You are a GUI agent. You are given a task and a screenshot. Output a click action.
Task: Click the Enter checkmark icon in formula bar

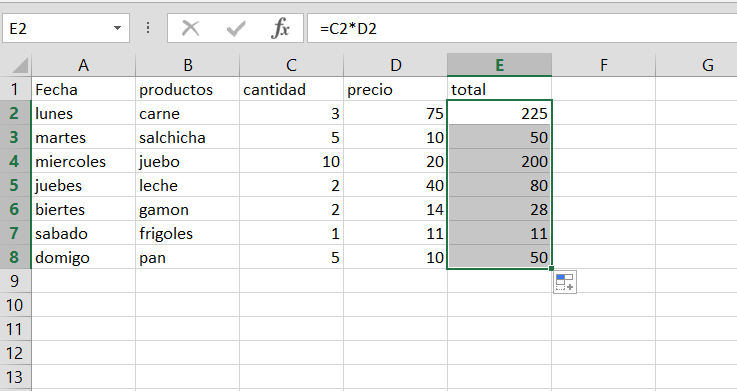[235, 29]
